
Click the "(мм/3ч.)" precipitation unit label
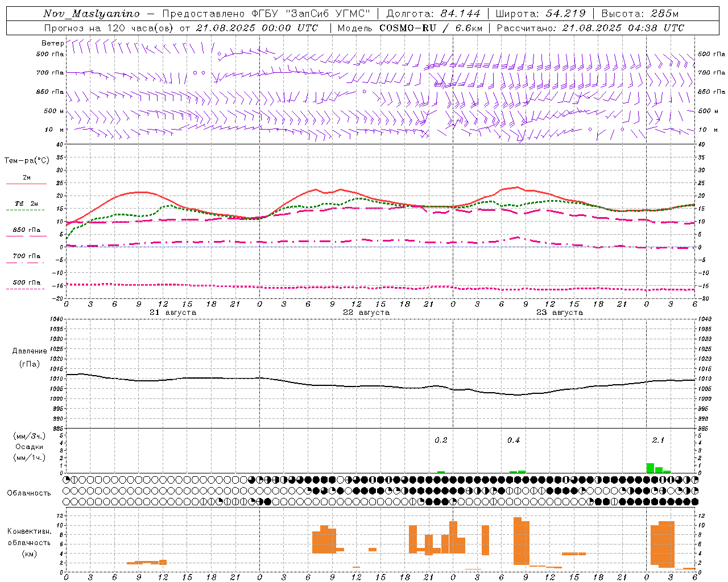coord(30,436)
